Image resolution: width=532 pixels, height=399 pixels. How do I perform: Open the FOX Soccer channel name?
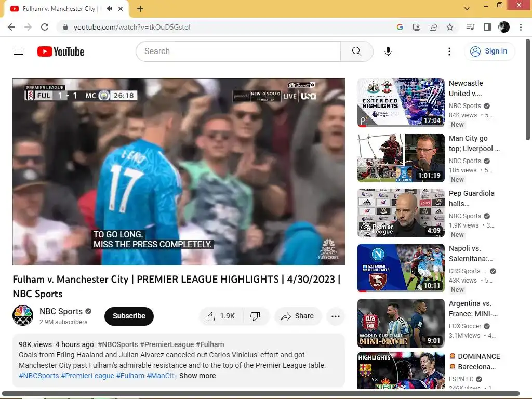coord(465,326)
